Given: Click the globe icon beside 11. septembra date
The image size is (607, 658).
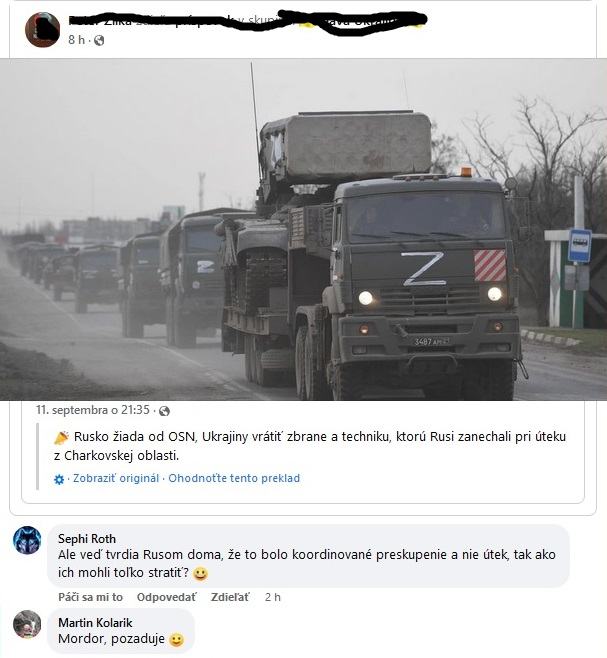Looking at the screenshot, I should [x=164, y=411].
